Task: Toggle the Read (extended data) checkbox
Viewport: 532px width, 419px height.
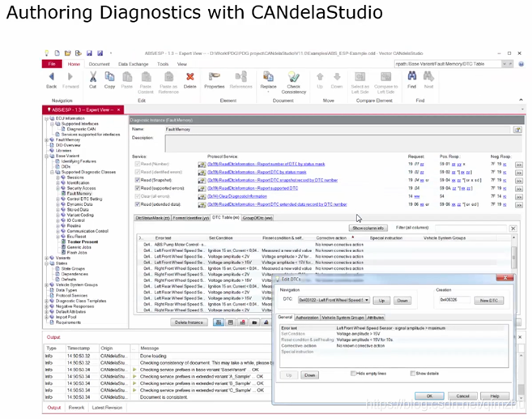Action: (x=138, y=204)
